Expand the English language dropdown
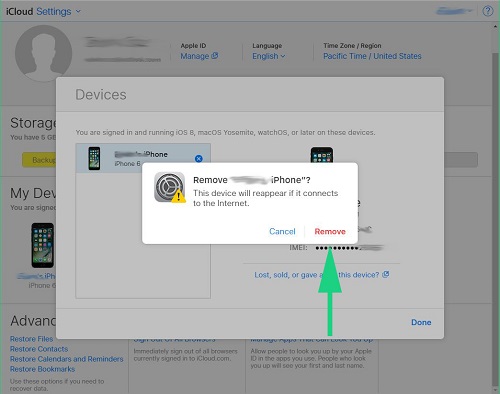Viewport: 500px width, 394px height. point(269,56)
